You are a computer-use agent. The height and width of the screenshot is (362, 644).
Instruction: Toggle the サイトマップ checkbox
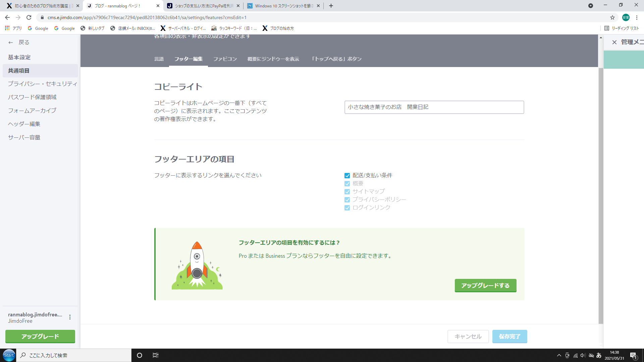point(347,192)
